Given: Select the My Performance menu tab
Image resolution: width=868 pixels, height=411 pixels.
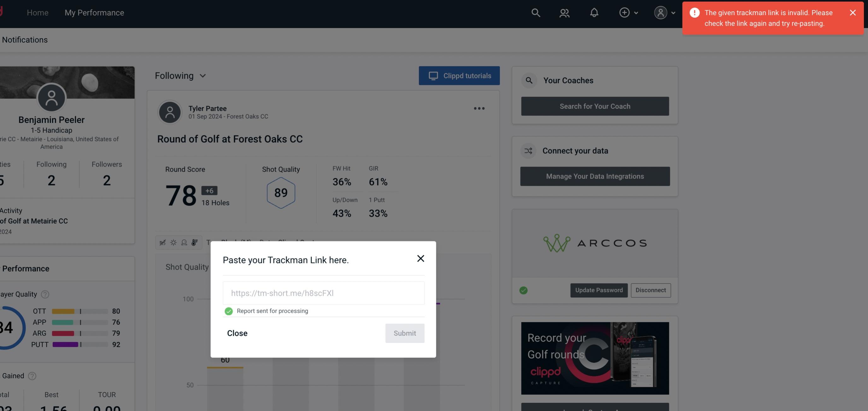Looking at the screenshot, I should [x=95, y=12].
